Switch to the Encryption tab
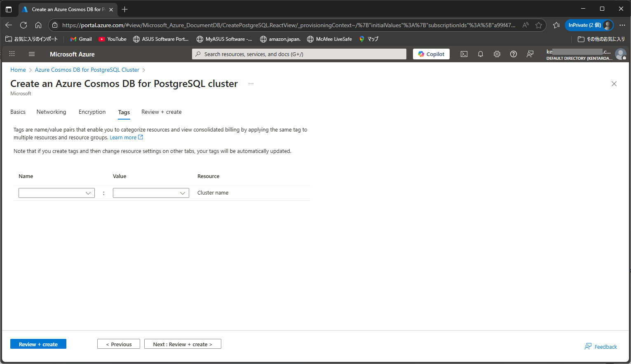Screen dimensions: 631x364 pyautogui.click(x=92, y=112)
